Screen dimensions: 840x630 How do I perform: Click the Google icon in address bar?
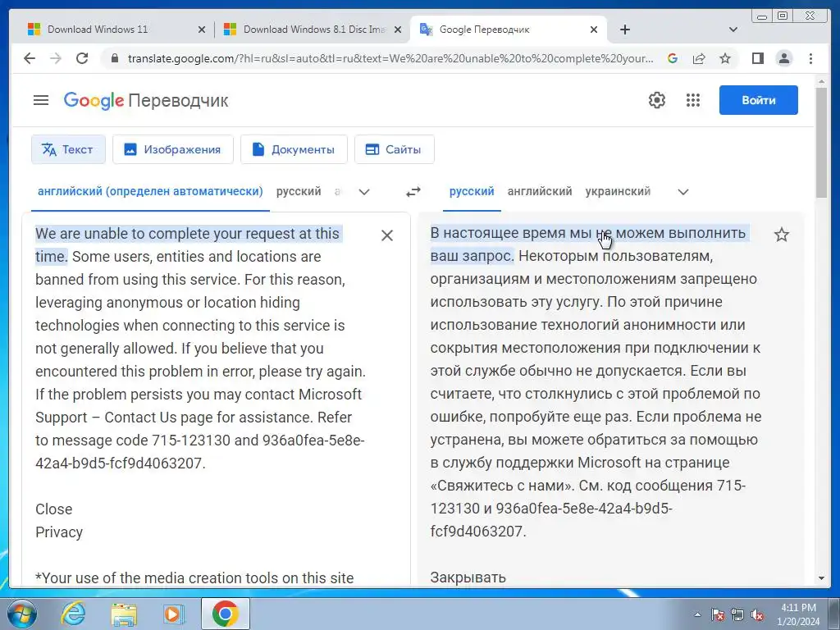[673, 58]
